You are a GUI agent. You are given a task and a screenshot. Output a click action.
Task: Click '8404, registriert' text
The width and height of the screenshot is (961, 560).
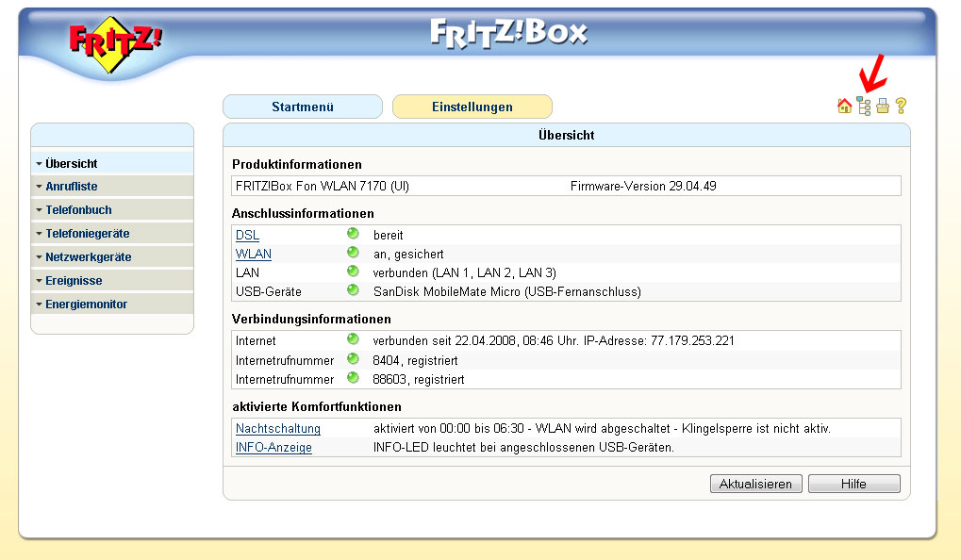415,360
